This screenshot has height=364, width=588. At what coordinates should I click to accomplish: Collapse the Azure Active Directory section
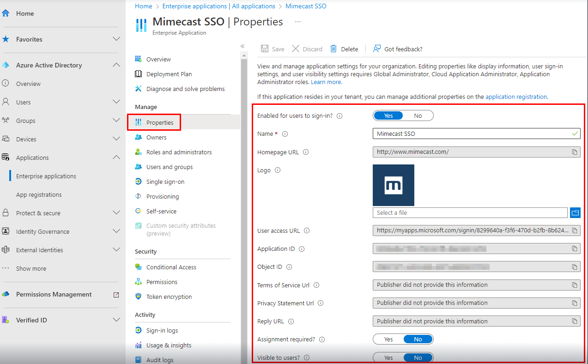[x=116, y=65]
